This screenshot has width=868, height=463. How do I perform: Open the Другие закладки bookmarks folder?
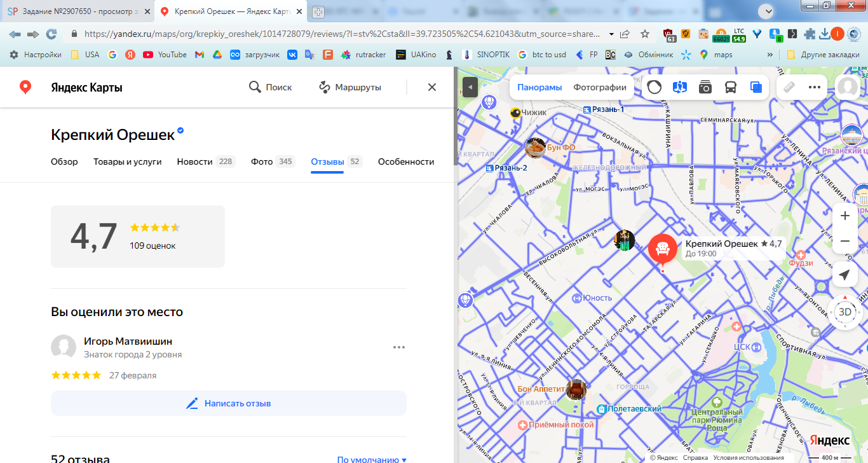823,55
